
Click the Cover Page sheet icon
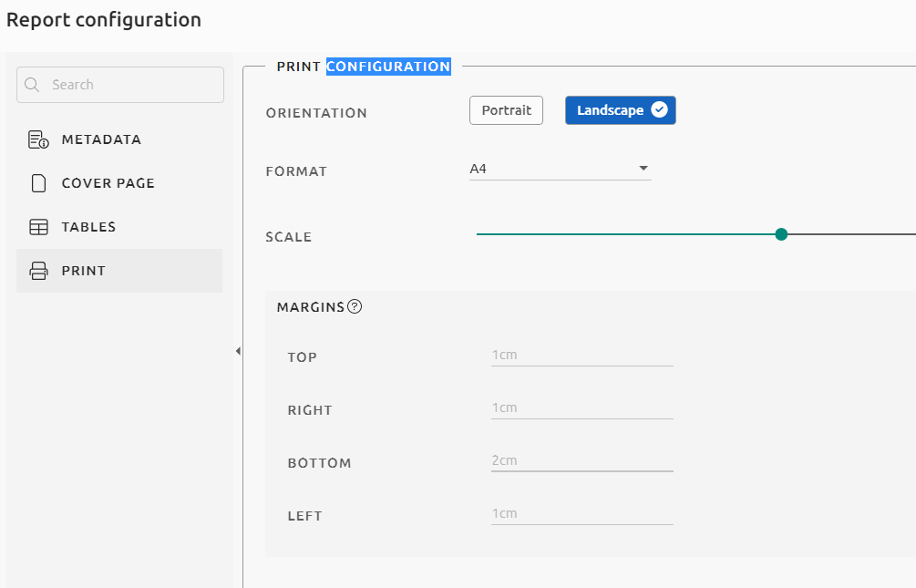38,183
